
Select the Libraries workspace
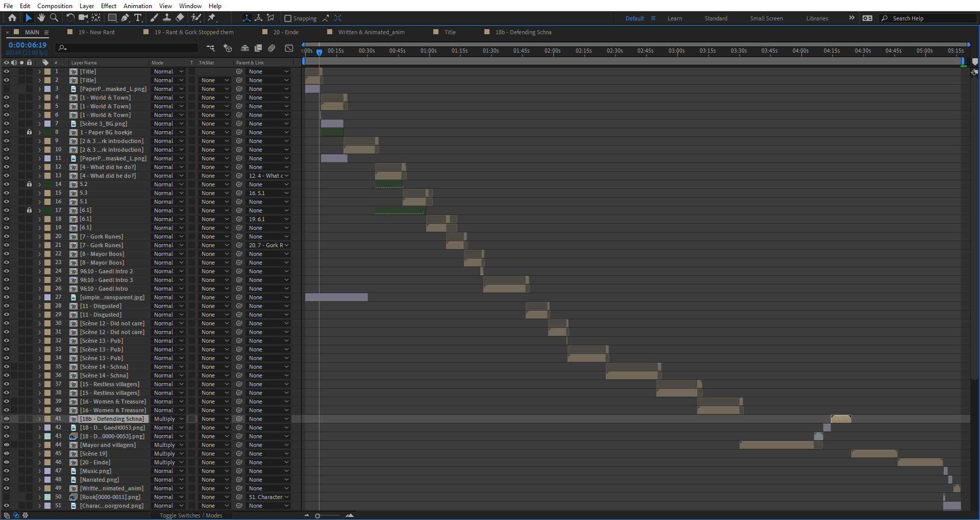[x=817, y=18]
